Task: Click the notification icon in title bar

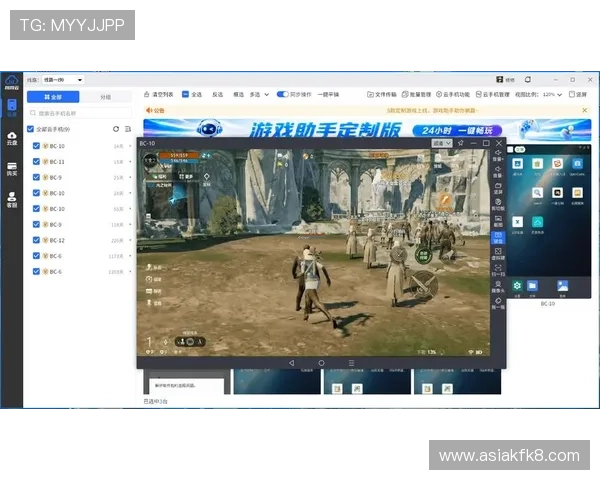Action: point(528,79)
